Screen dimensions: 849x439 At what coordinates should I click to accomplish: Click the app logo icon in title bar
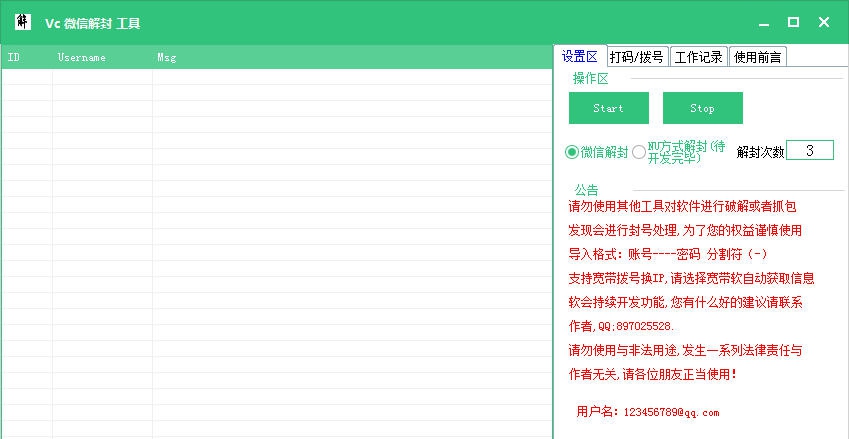click(22, 22)
